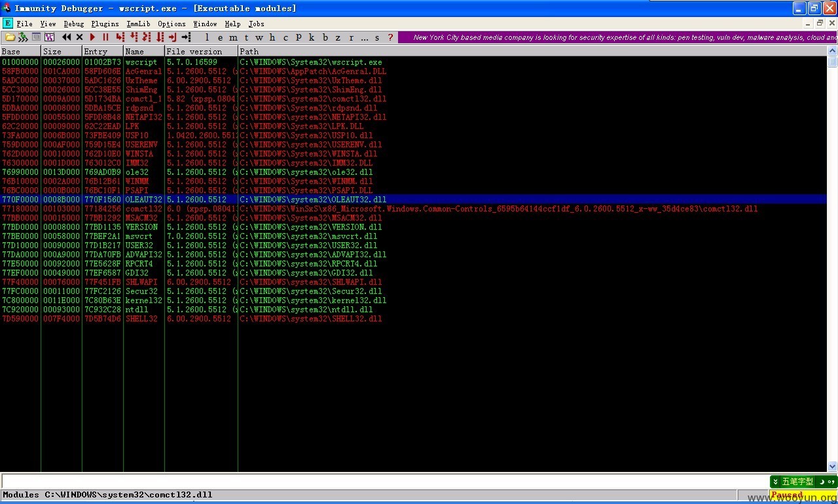Show Patches window via 'P' button

pyautogui.click(x=299, y=37)
